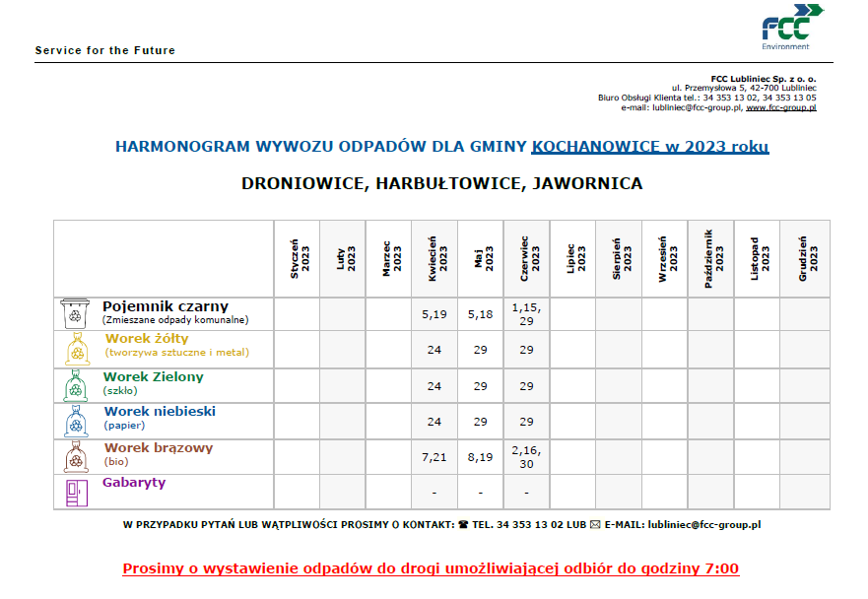Click the red notice about 7:00 pickup
Viewport: 868px width, 599px height.
tap(431, 568)
